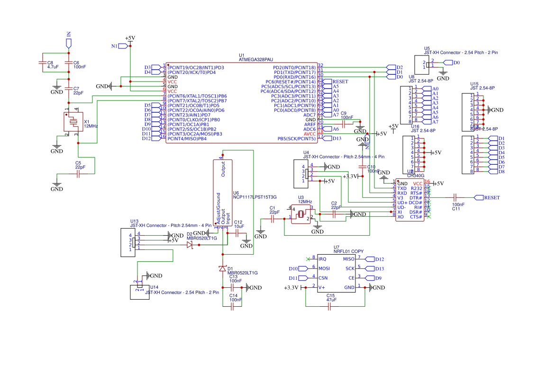Click the unconnected IRQ pin cross marker
This screenshot has height=392, width=554.
click(308, 259)
